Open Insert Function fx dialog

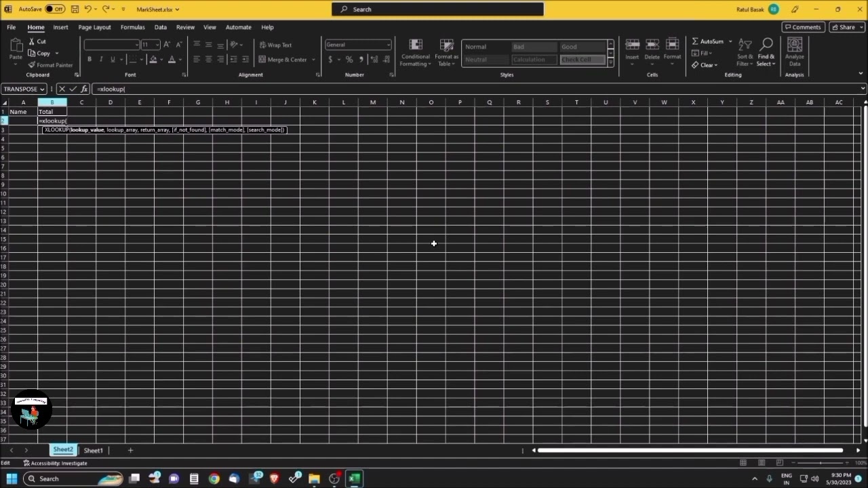pyautogui.click(x=84, y=89)
